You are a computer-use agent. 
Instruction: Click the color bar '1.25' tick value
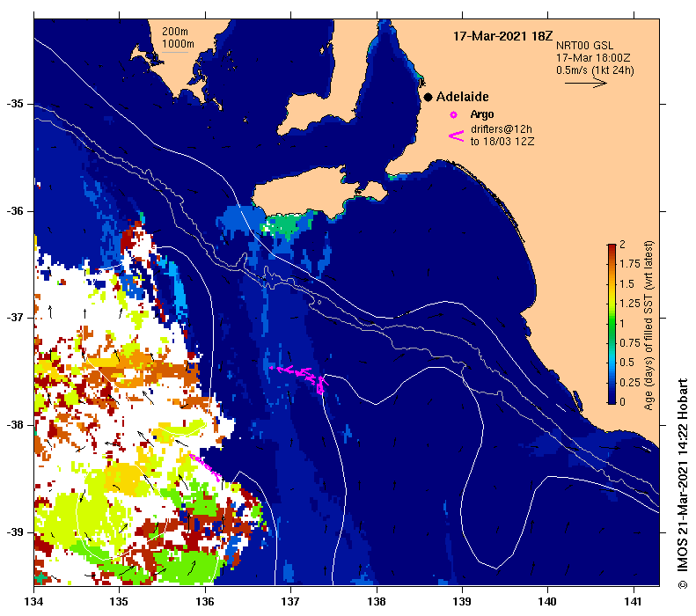coord(630,304)
